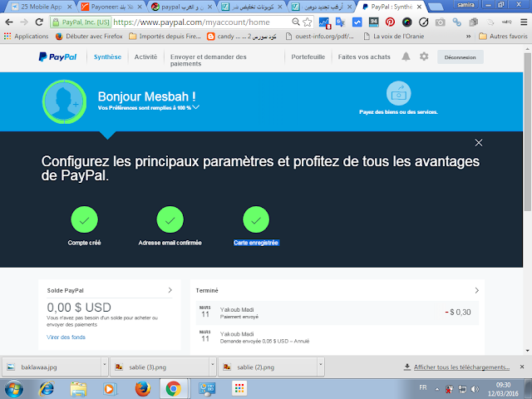
Task: Open the Débuter avec Firefox bookmark
Action: point(89,37)
